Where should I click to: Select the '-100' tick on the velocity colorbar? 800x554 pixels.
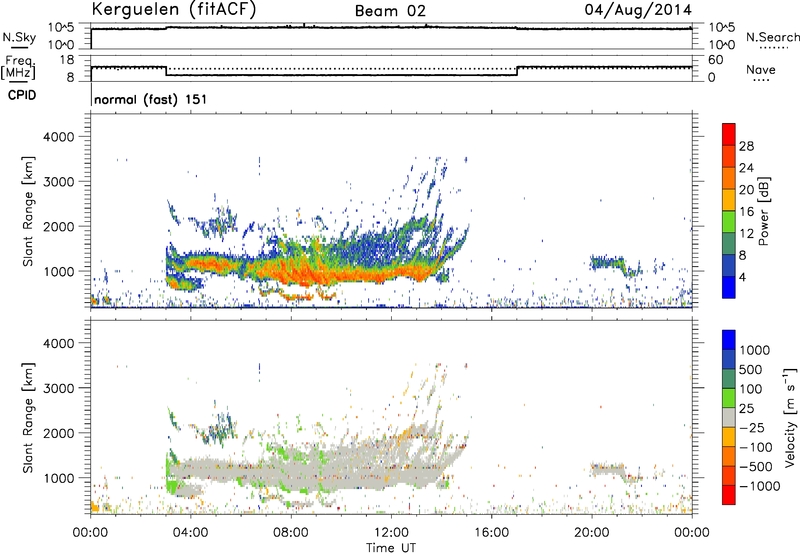point(756,447)
